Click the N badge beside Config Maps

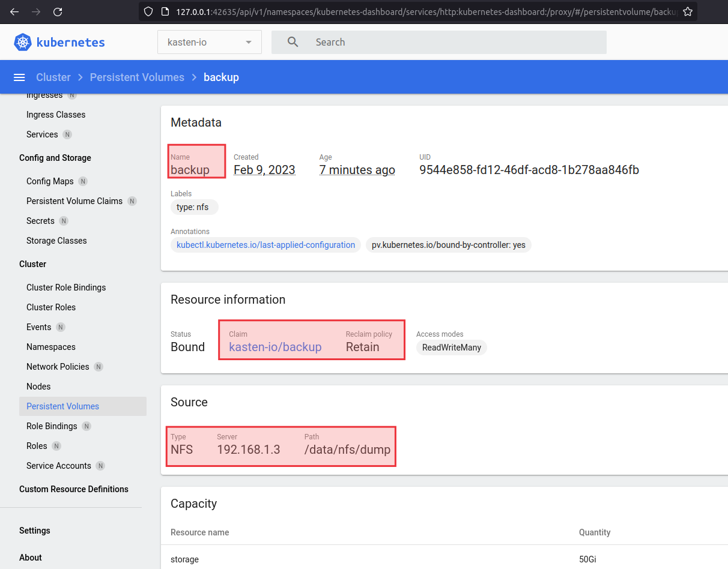pyautogui.click(x=83, y=181)
